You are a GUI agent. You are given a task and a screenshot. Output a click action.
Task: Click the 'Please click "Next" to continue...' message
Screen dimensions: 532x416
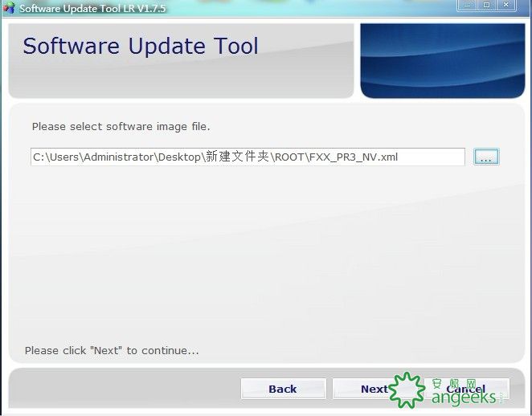(112, 350)
